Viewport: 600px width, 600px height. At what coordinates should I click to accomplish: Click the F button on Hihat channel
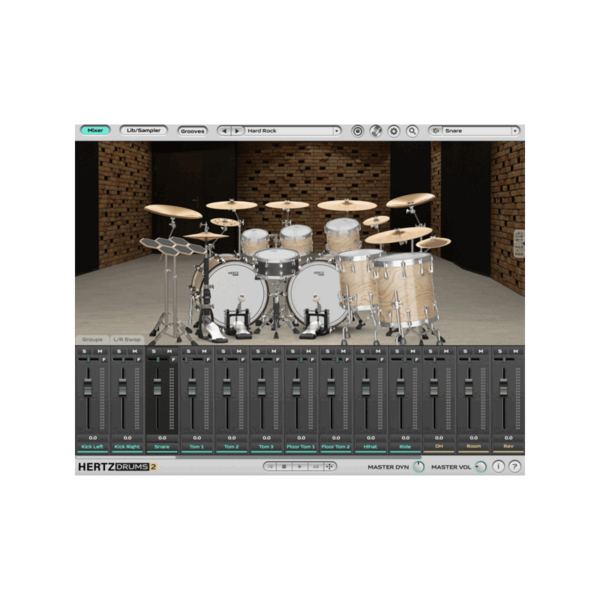pos(382,360)
